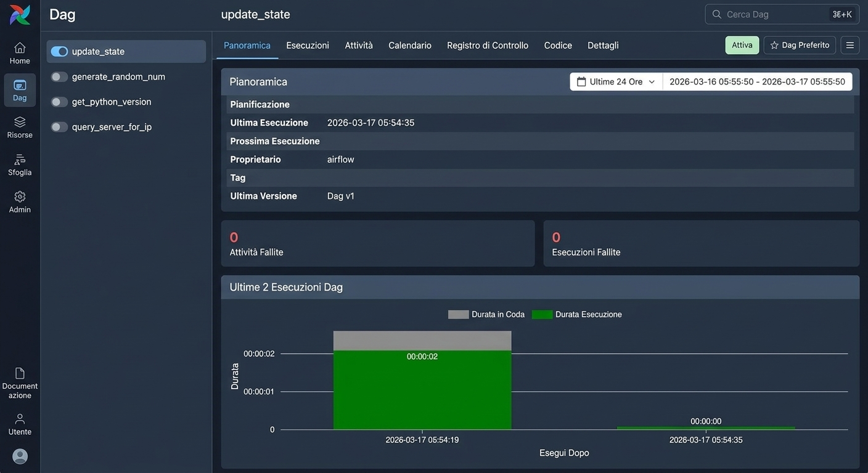Click the Pianificazione row label
This screenshot has width=868, height=473.
point(260,105)
